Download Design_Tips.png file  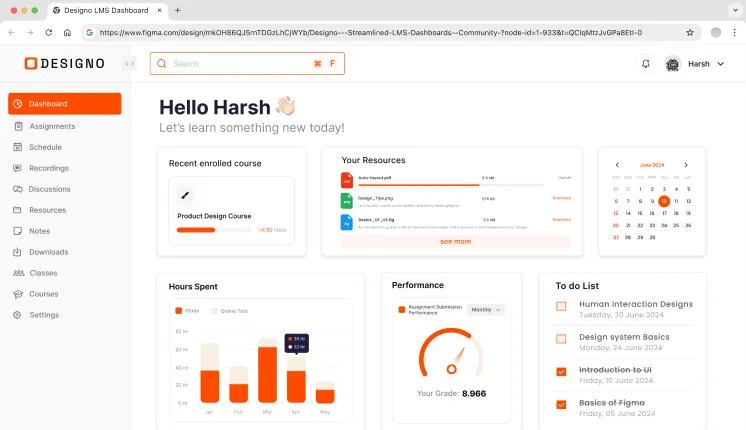pyautogui.click(x=561, y=198)
